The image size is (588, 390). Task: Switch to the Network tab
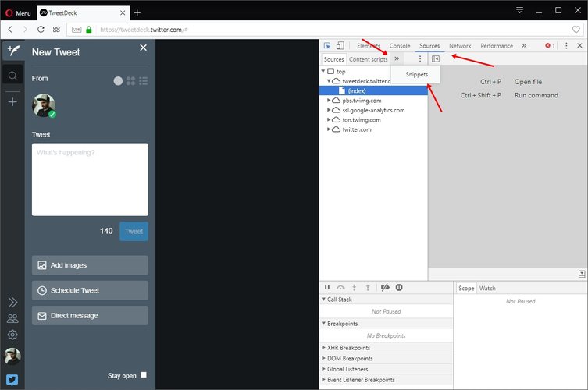tap(460, 46)
